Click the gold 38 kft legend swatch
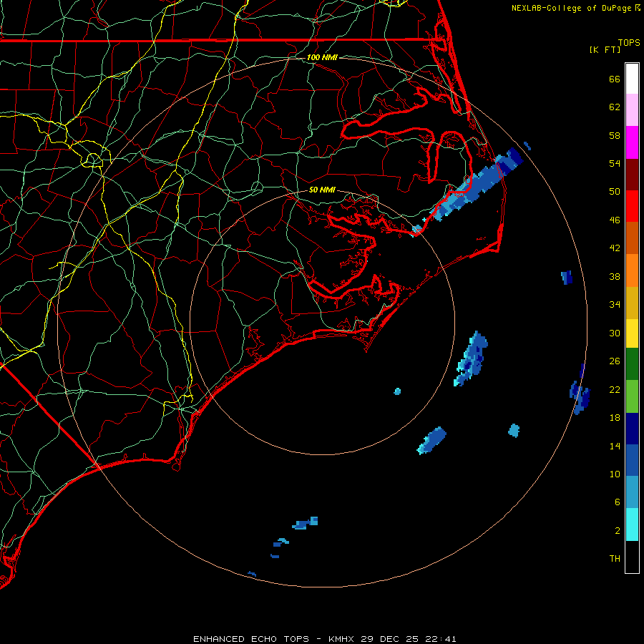This screenshot has width=644, height=644. (632, 303)
